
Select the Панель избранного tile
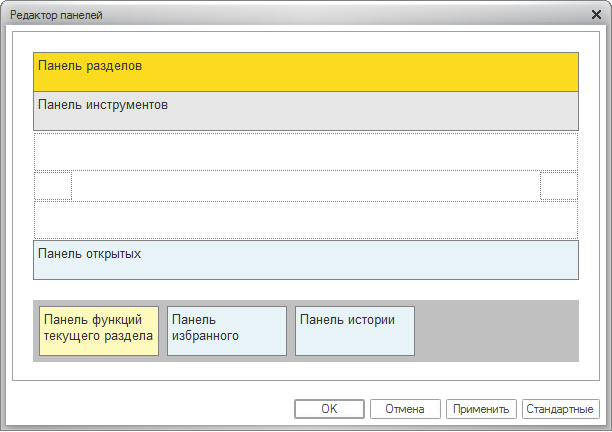227,330
